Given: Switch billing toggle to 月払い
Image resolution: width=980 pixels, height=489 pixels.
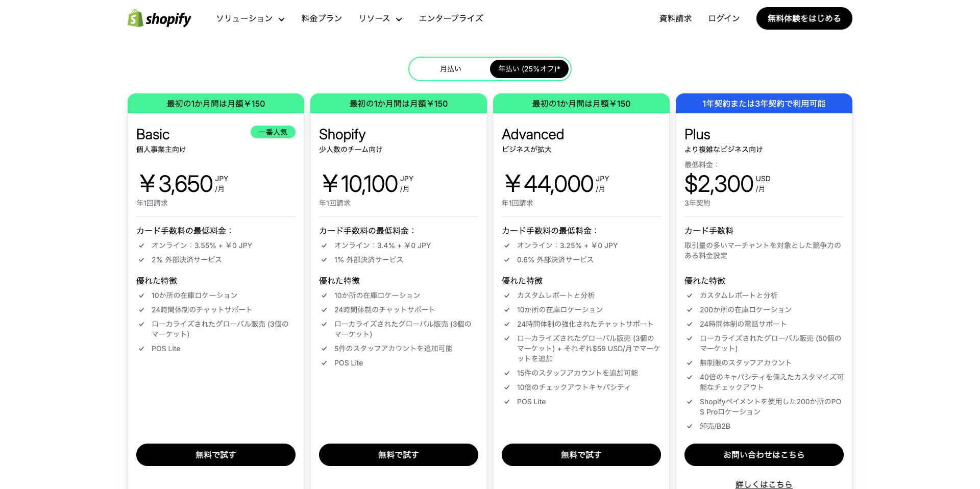Looking at the screenshot, I should (x=451, y=69).
